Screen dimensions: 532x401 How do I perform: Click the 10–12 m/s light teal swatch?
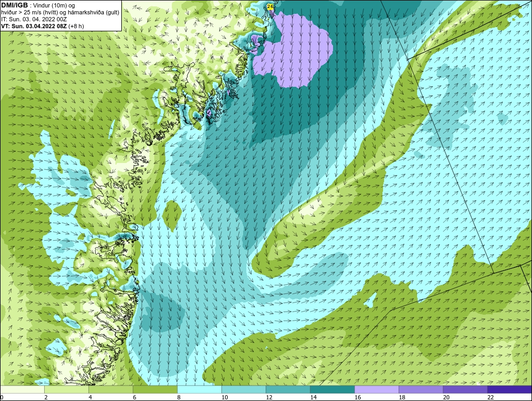(x=244, y=389)
